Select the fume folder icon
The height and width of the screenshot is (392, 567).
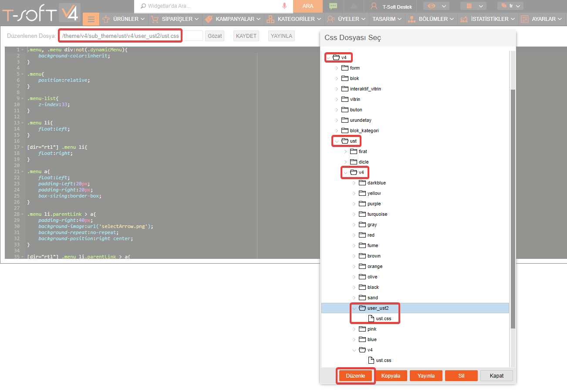pyautogui.click(x=362, y=245)
